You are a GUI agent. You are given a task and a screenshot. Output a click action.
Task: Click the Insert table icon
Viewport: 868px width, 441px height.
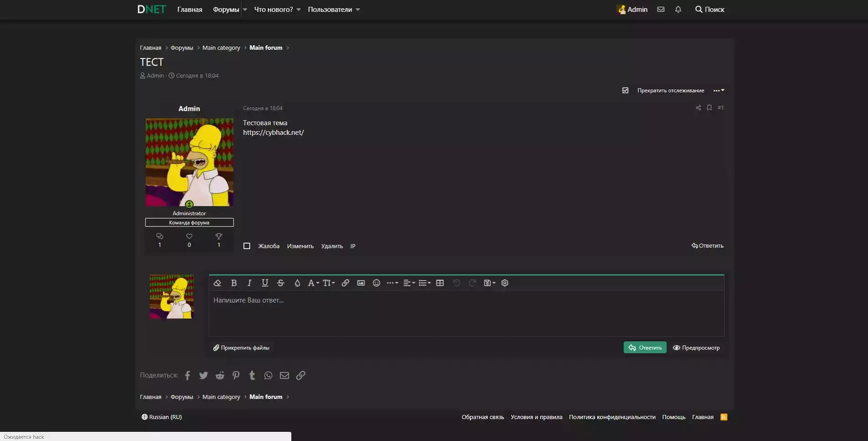coord(440,283)
